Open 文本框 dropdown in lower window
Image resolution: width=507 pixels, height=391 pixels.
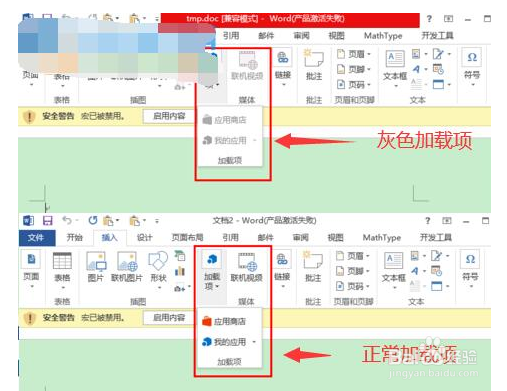[x=394, y=270]
